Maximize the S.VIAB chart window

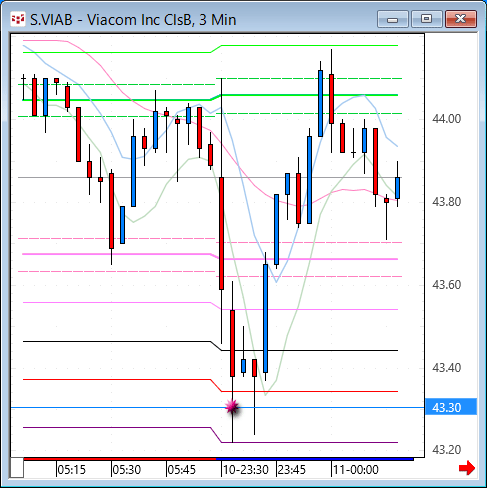click(426, 19)
